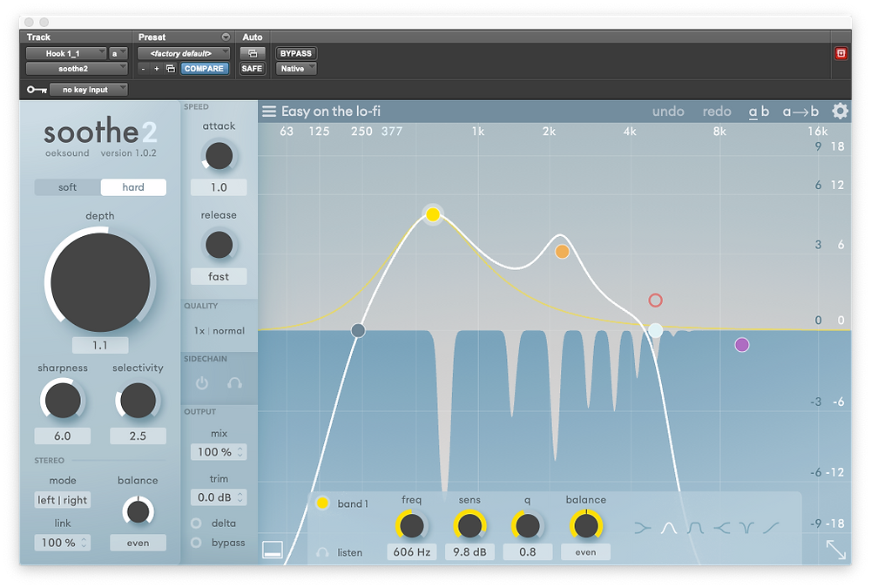Image resolution: width=871 pixels, height=588 pixels.
Task: Go to next preset plus button
Action: coord(157,68)
